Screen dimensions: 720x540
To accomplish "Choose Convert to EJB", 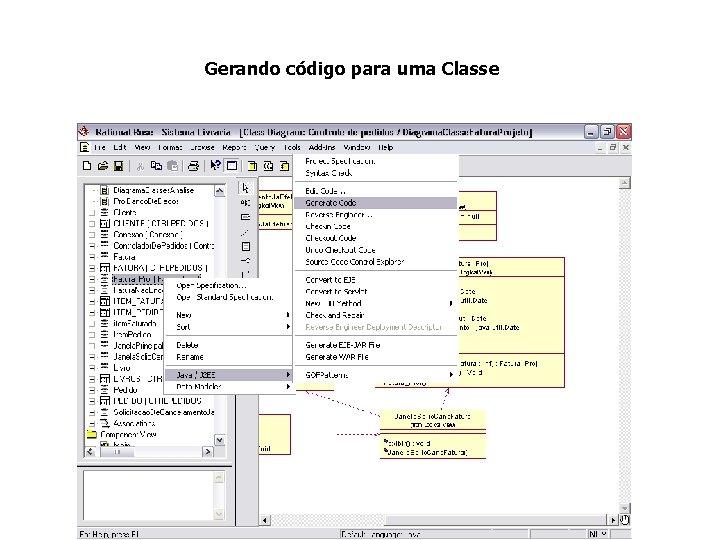I will point(375,280).
